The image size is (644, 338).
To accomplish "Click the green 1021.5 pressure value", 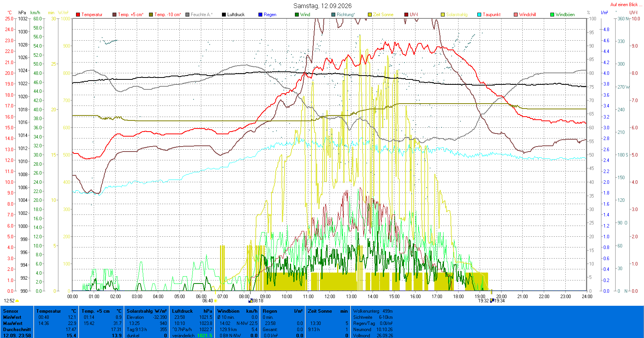I will coord(205,336).
